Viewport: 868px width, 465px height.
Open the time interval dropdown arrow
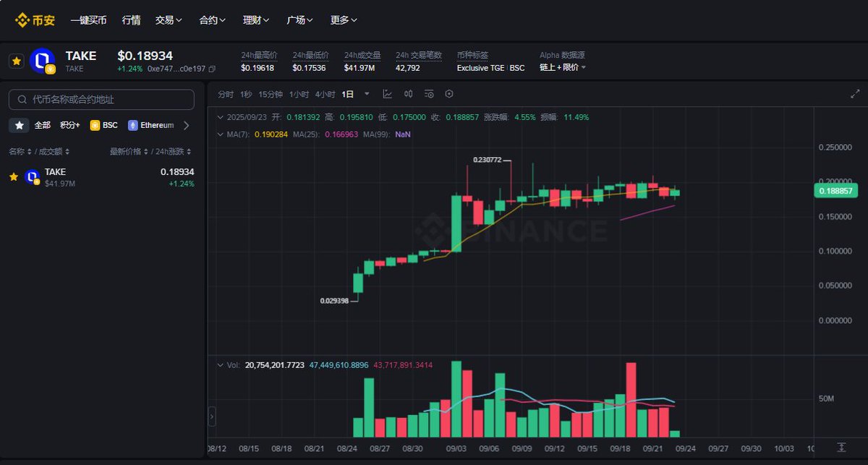pyautogui.click(x=367, y=94)
